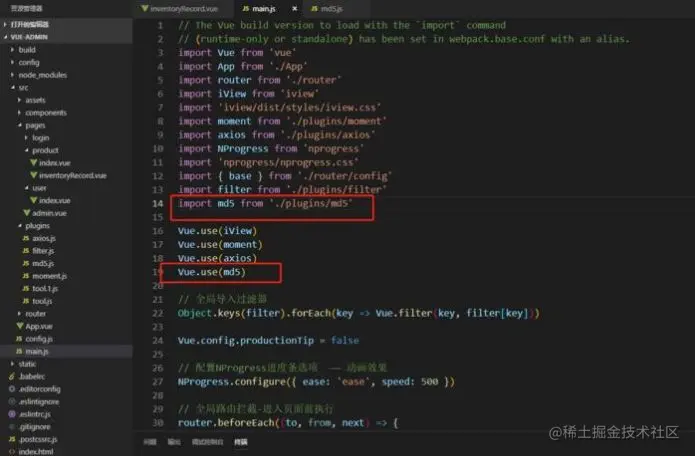Screen dimensions: 695x456
Task: Click the code line starting "NProgress.configure"
Action: [x=316, y=382]
